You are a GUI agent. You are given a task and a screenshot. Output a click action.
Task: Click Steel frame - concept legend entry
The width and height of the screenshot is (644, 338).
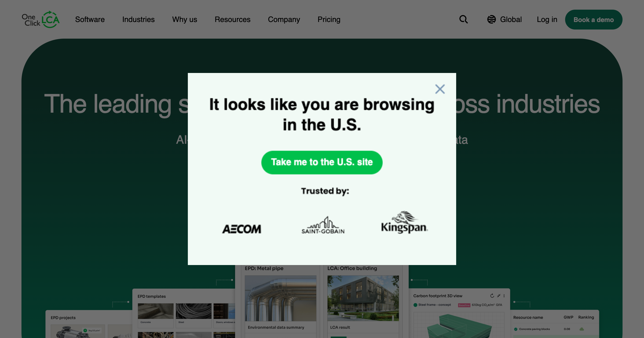click(x=432, y=305)
